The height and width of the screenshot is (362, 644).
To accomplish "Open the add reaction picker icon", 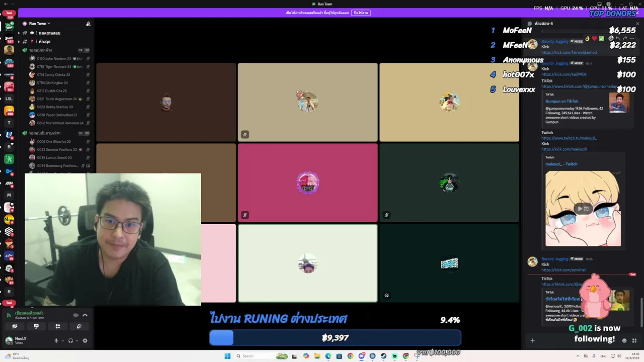I will 611,39.
